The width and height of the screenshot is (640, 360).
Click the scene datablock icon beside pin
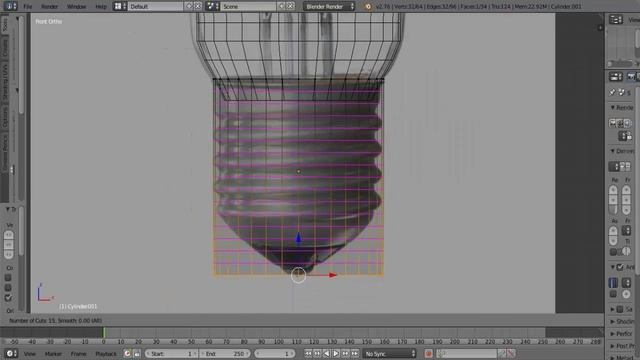tap(621, 93)
